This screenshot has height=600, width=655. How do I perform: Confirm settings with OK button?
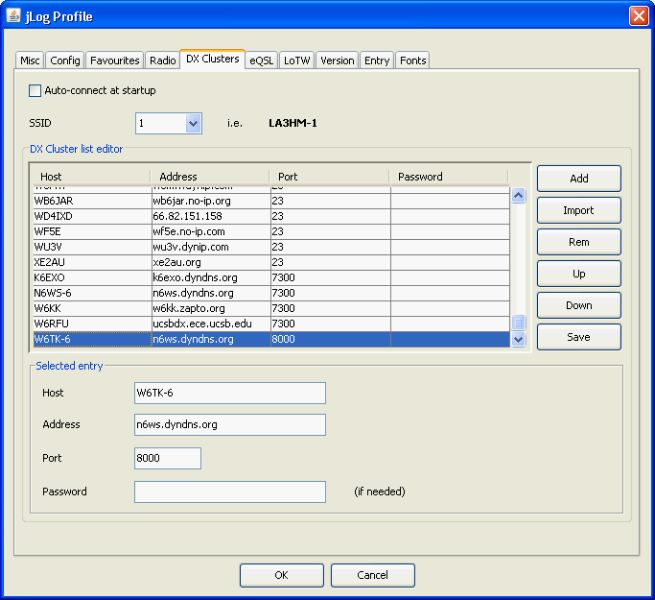(281, 575)
